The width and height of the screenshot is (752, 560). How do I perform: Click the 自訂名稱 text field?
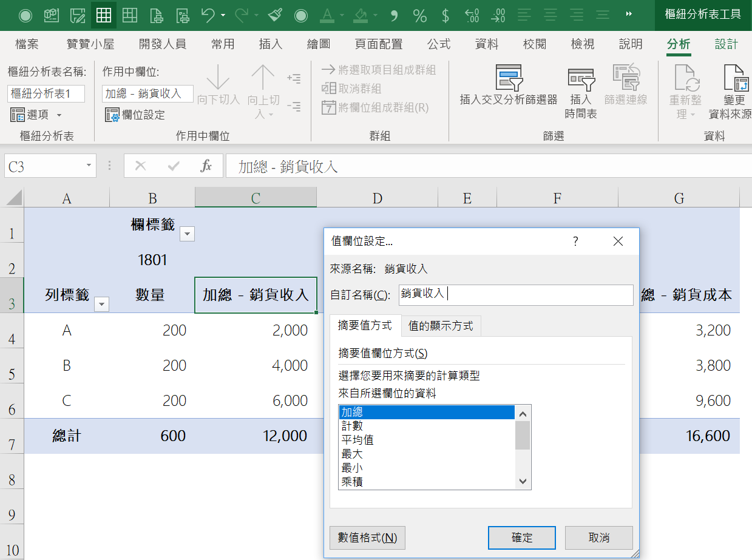click(x=515, y=295)
